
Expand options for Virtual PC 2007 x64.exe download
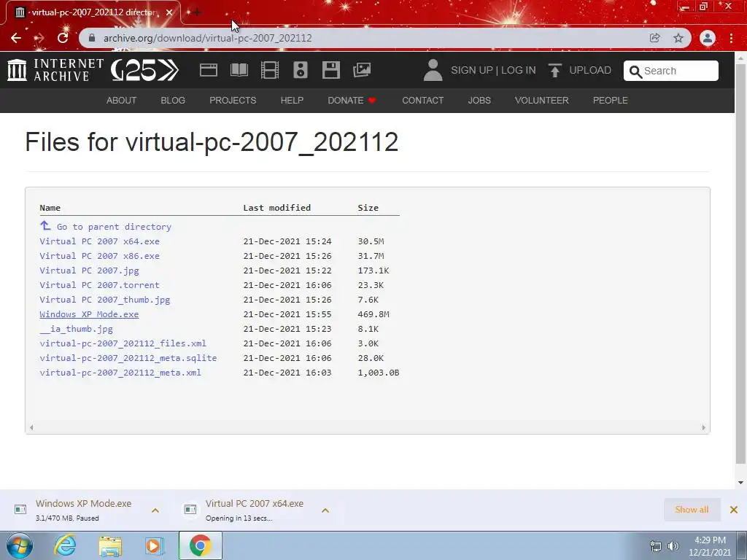[325, 510]
